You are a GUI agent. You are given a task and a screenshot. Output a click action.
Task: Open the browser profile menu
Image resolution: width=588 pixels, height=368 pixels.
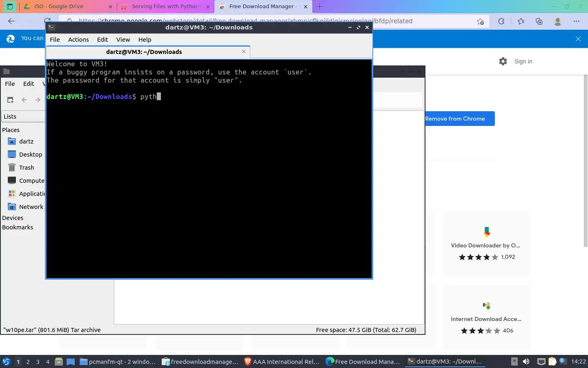[558, 21]
